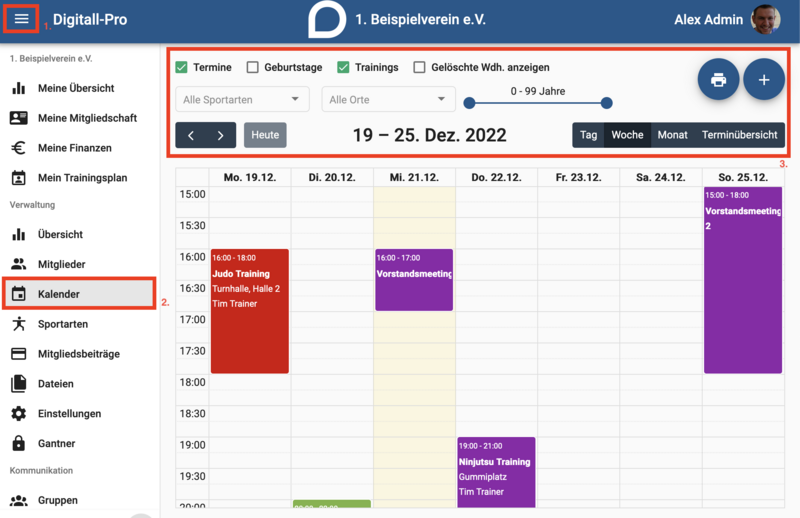The width and height of the screenshot is (800, 518).
Task: Click the Sportarten figure icon
Action: pyautogui.click(x=19, y=324)
